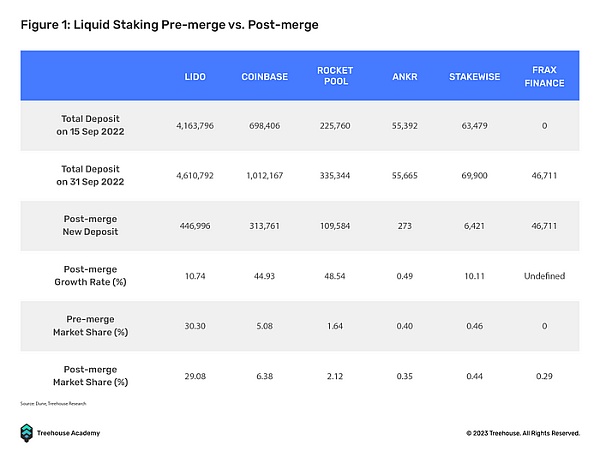Click Frax Finance post-merge share 0.29

pos(544,376)
